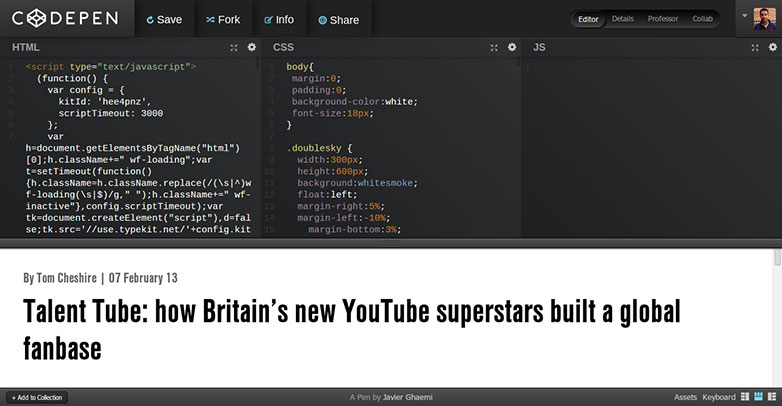
Task: Click the 'background-color:white;' CSS line
Action: pos(355,102)
